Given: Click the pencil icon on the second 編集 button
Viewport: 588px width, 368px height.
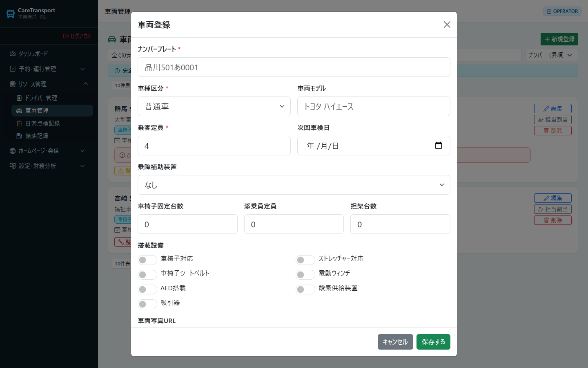Looking at the screenshot, I should 546,198.
